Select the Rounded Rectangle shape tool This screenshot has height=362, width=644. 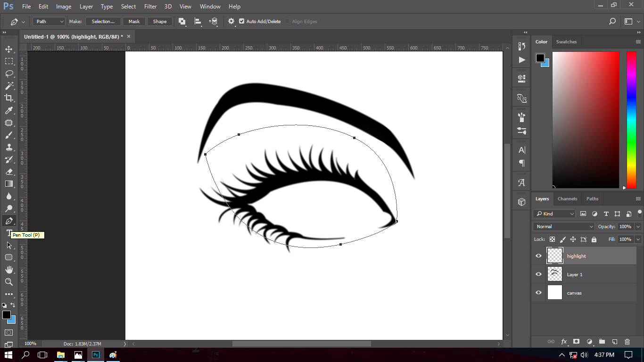point(8,257)
